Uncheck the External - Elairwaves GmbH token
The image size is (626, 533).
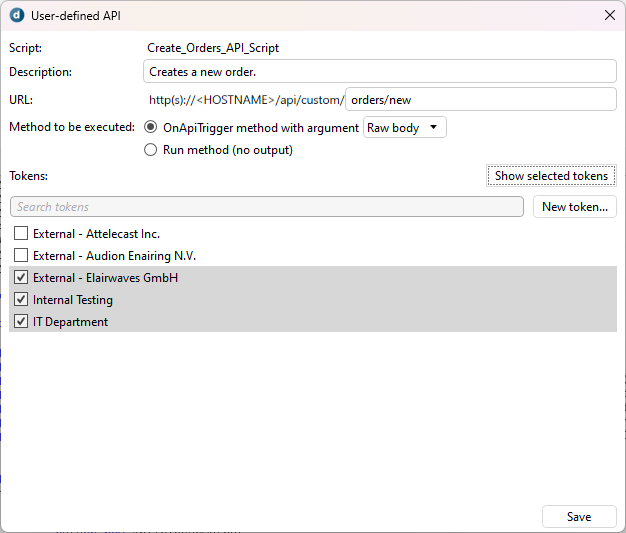coord(21,277)
